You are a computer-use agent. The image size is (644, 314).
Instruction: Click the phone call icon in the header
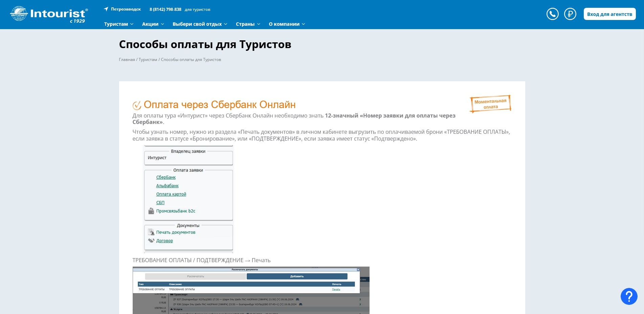coord(552,14)
